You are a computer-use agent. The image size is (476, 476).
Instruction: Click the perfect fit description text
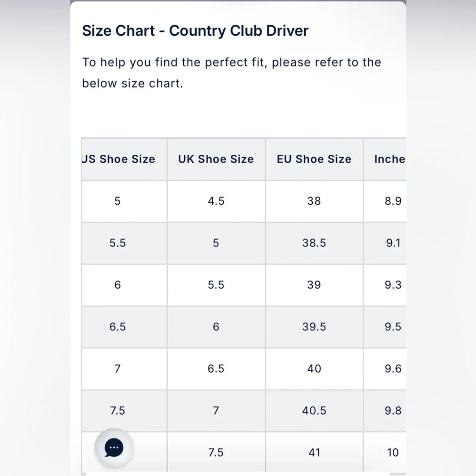pyautogui.click(x=231, y=73)
